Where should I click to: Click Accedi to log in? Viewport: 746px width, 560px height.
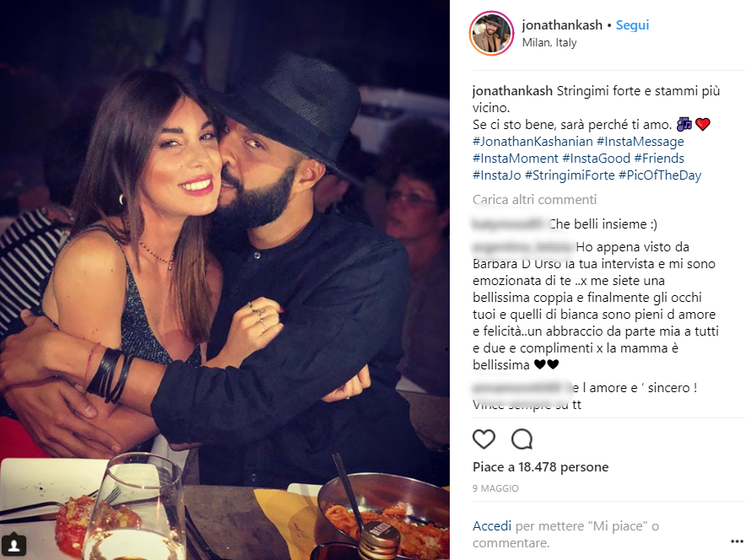[x=492, y=525]
